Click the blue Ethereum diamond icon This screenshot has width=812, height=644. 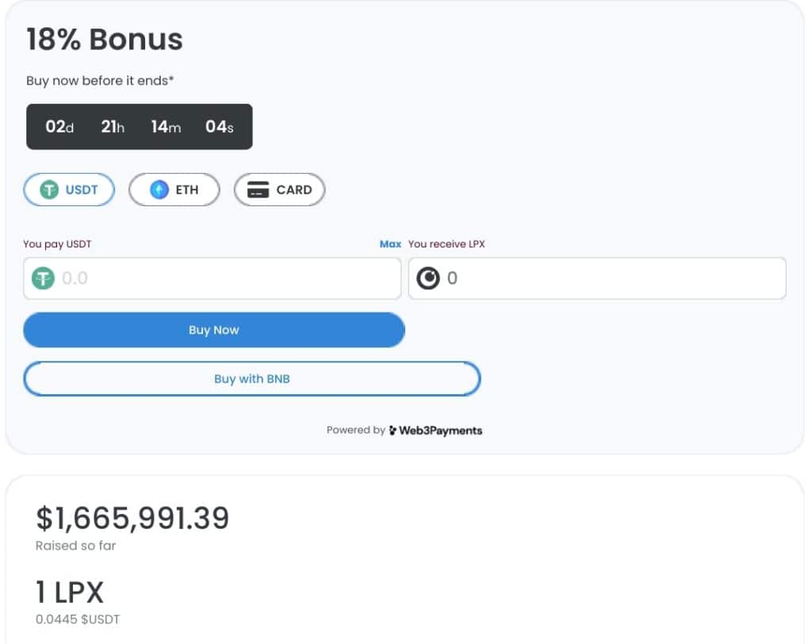coord(159,190)
